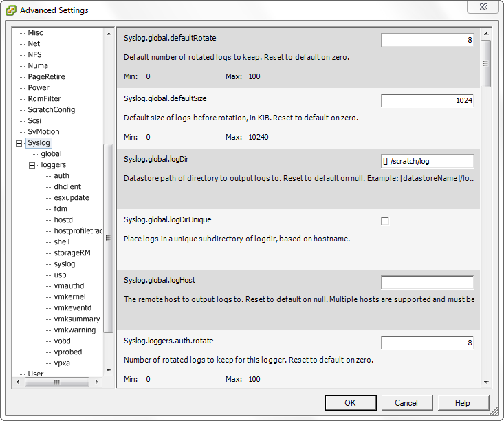This screenshot has height=421, width=504.
Task: Select the vpxa logger in the tree
Action: click(x=62, y=363)
